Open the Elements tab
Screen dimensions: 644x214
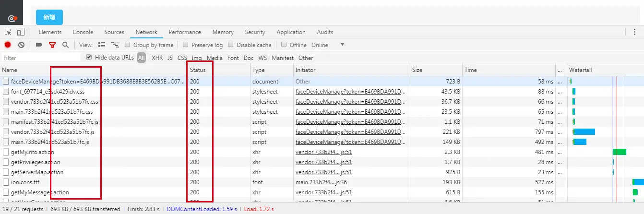tap(50, 32)
